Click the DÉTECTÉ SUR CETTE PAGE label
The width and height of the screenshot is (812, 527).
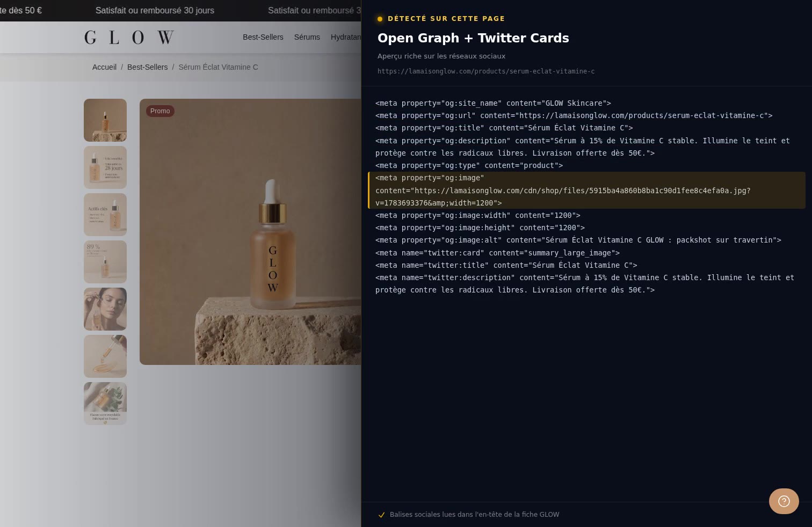[446, 19]
